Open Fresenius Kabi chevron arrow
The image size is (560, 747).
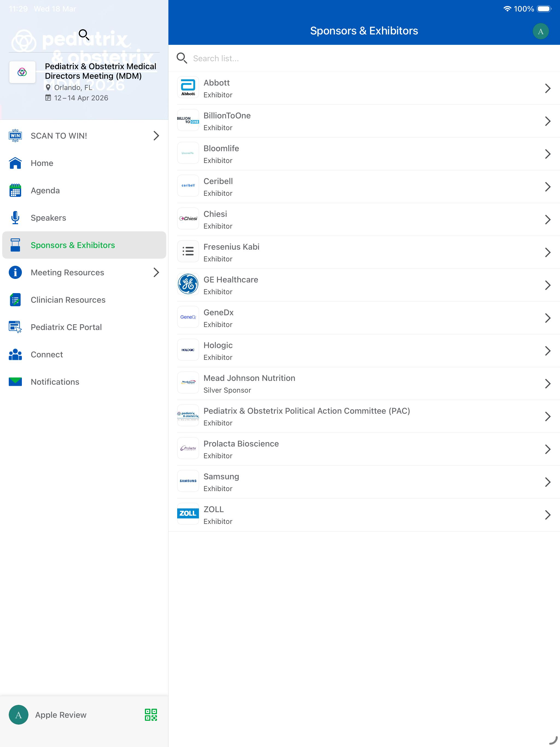click(548, 252)
